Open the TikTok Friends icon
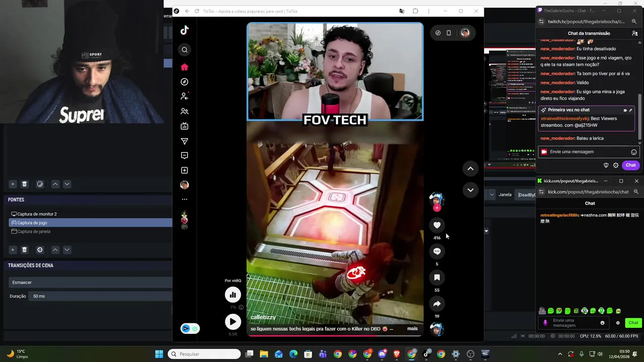The height and width of the screenshot is (362, 644). (x=185, y=111)
